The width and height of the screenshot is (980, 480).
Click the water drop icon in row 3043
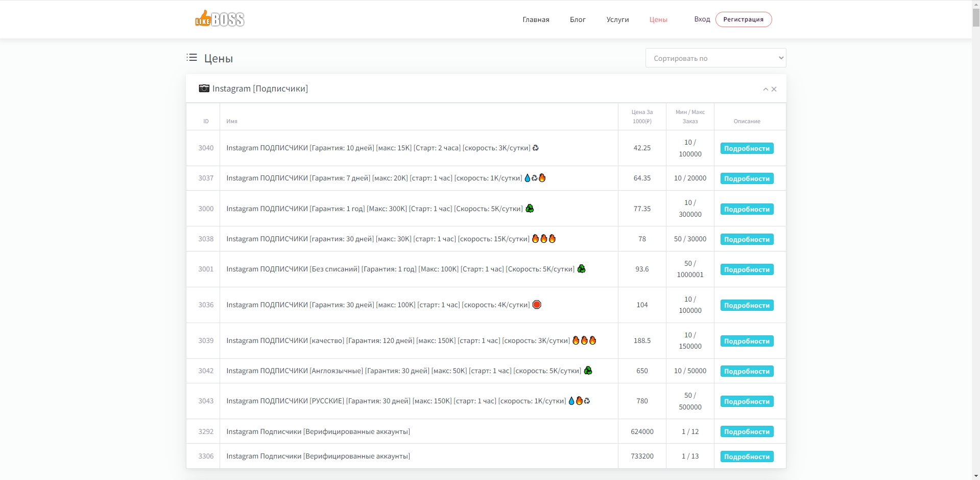coord(571,401)
